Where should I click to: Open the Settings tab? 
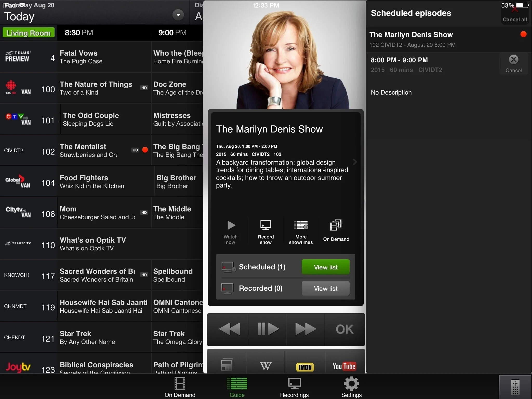coord(351,387)
